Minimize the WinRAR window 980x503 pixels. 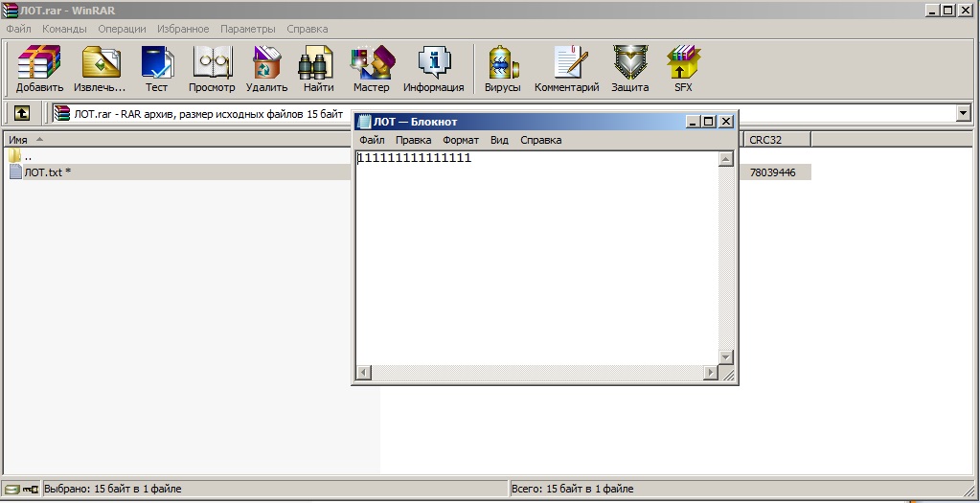(932, 10)
